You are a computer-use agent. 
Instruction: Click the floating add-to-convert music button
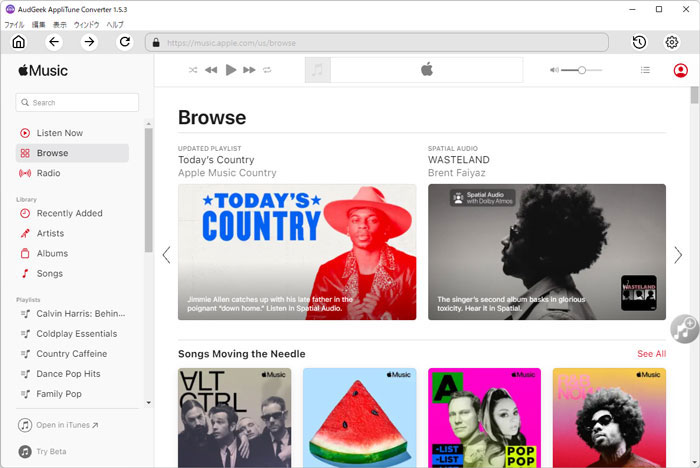click(x=684, y=329)
